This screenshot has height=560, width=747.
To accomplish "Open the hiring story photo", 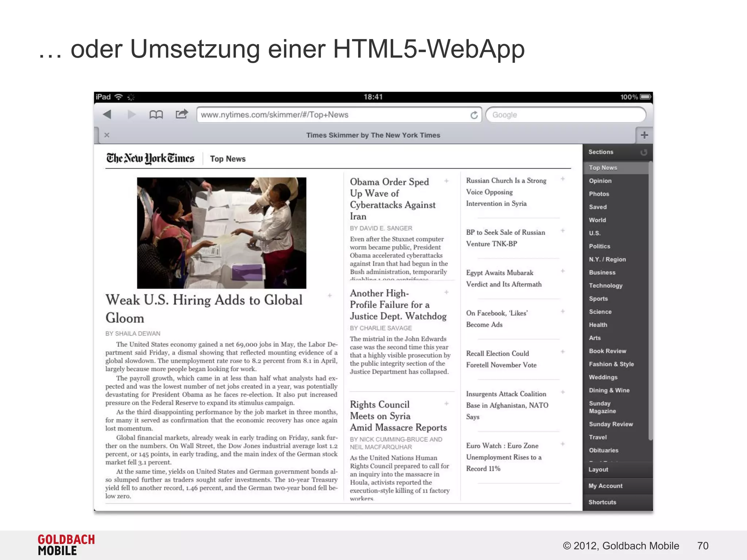I will [x=221, y=233].
